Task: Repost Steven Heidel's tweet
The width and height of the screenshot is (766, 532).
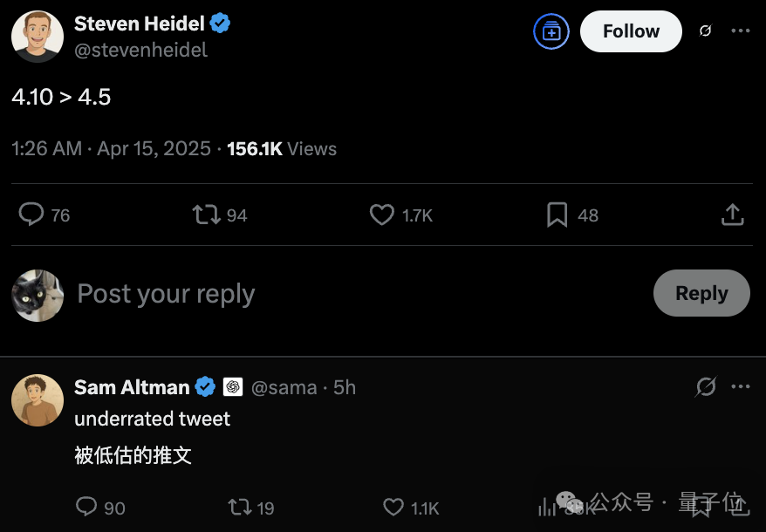Action: [207, 215]
